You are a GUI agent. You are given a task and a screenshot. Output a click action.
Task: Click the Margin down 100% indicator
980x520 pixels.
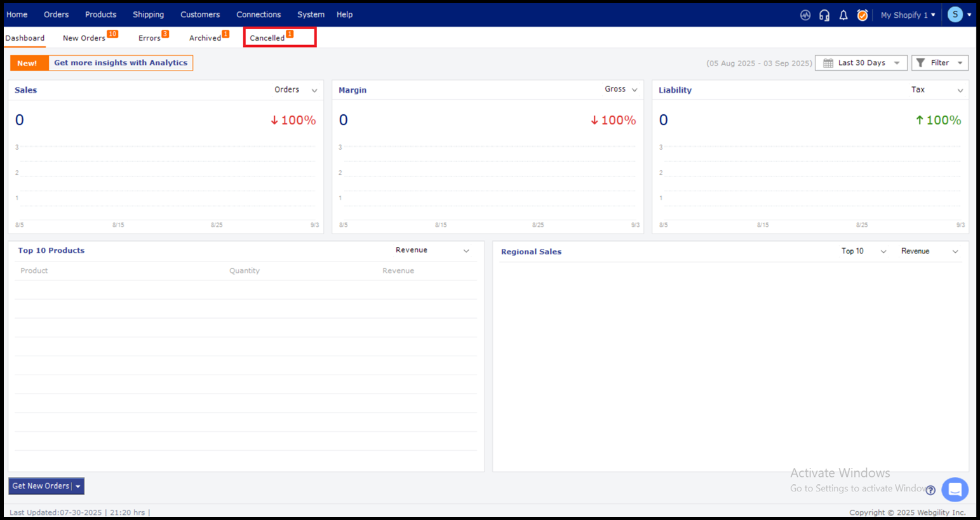point(613,120)
